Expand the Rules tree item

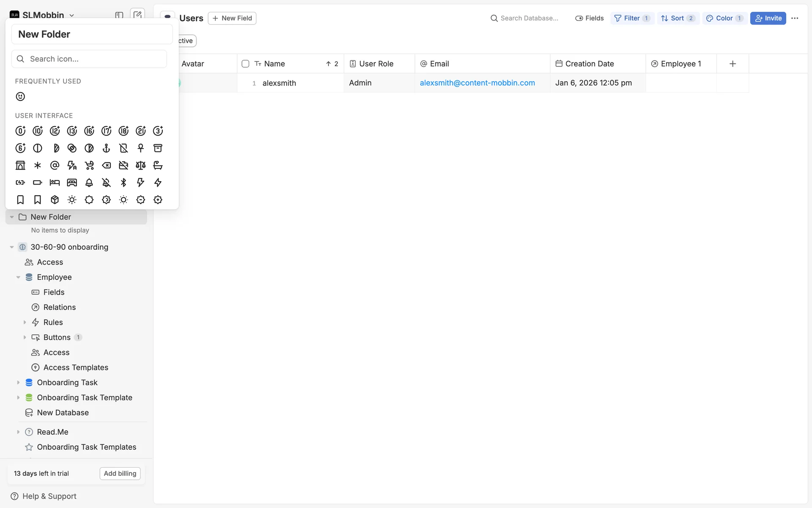[x=25, y=322]
